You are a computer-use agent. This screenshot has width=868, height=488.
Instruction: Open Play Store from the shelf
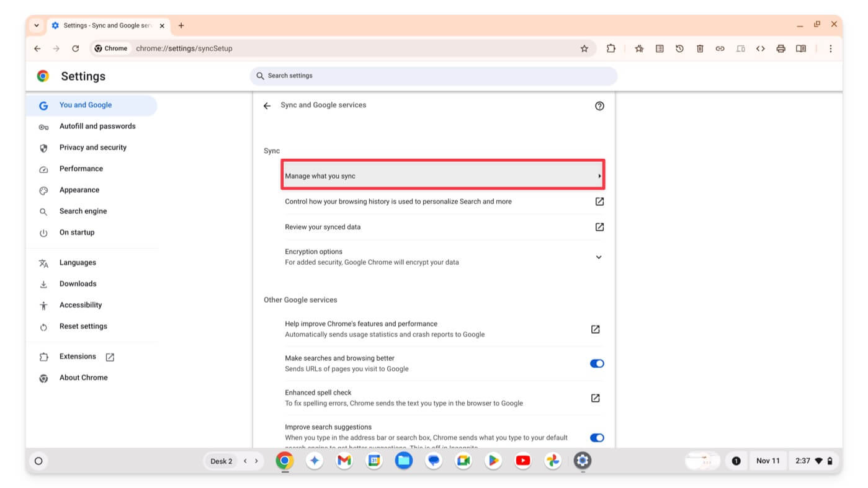click(x=493, y=461)
